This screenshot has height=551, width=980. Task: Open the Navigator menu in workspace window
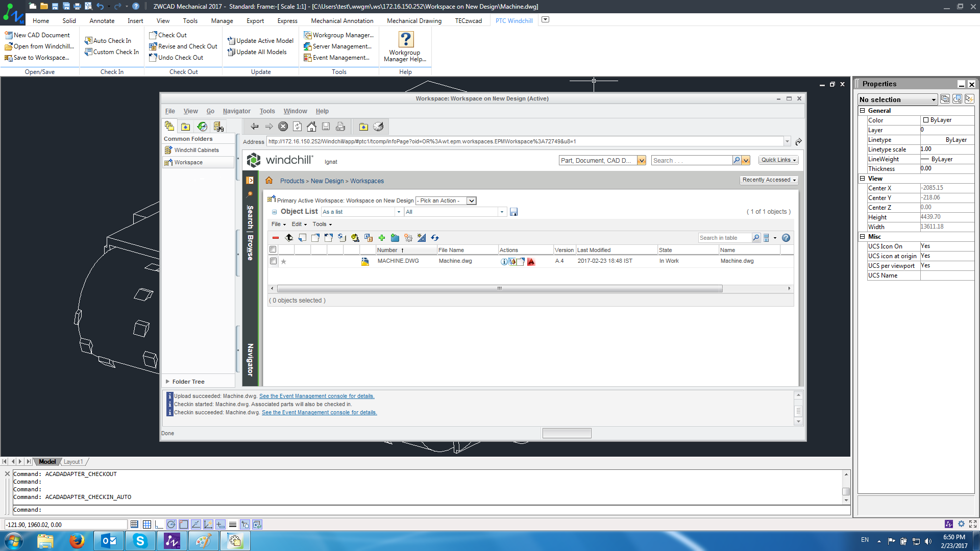click(x=236, y=111)
